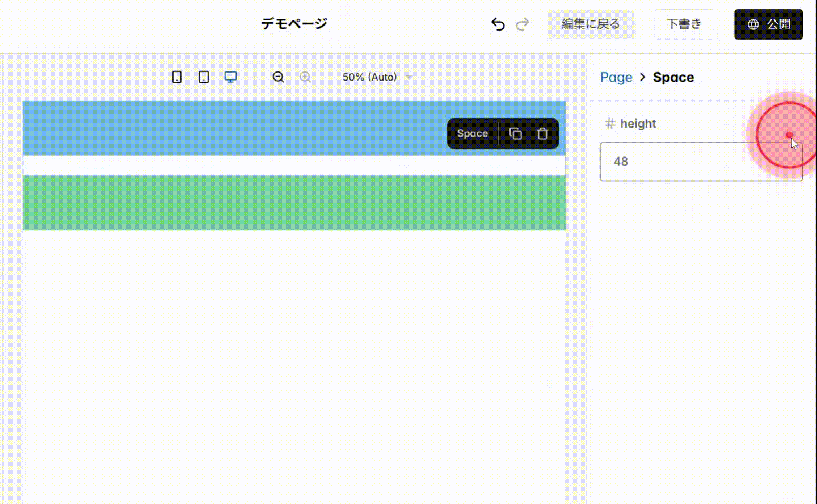Duplicate the Space block
Screen dimensions: 817x504
tap(516, 133)
